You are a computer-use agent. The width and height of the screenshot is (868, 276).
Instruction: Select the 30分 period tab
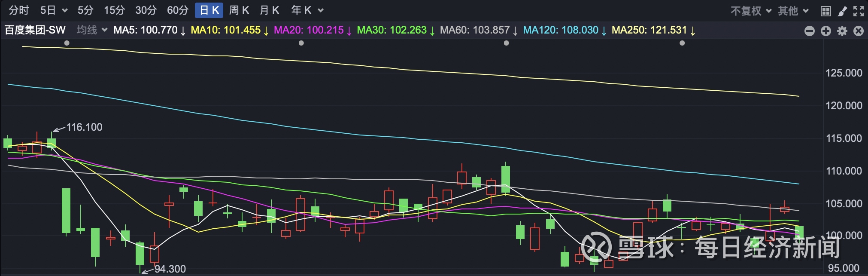pyautogui.click(x=146, y=10)
